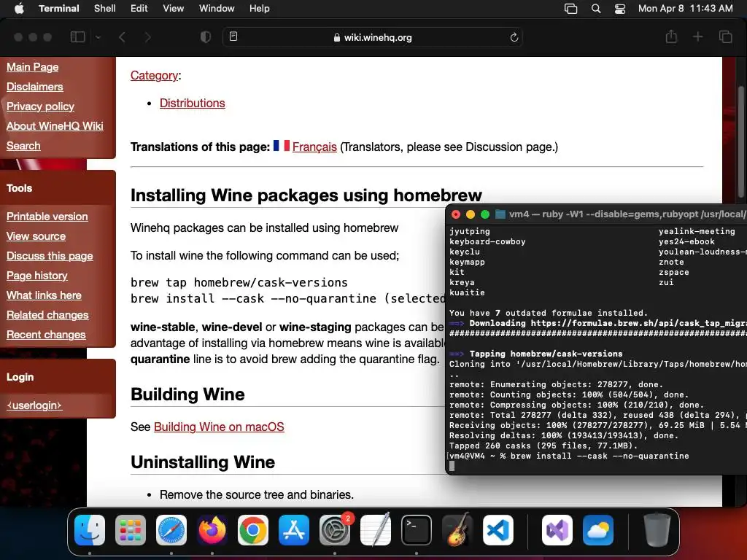Open TextEdit from the Dock

pos(376,530)
